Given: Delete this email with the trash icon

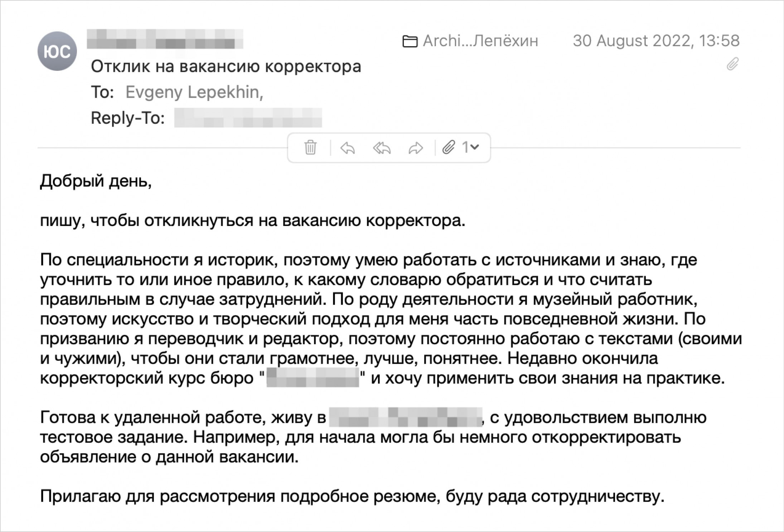Looking at the screenshot, I should [310, 147].
